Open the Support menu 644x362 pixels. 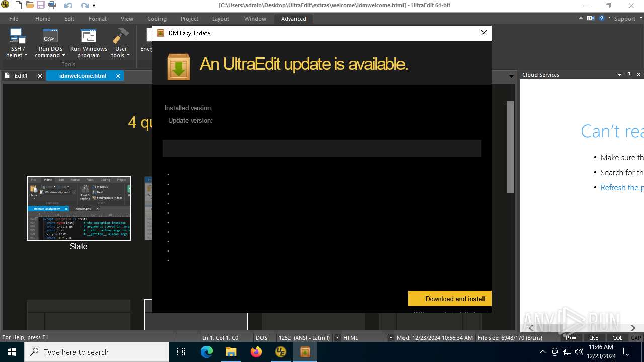coord(625,19)
